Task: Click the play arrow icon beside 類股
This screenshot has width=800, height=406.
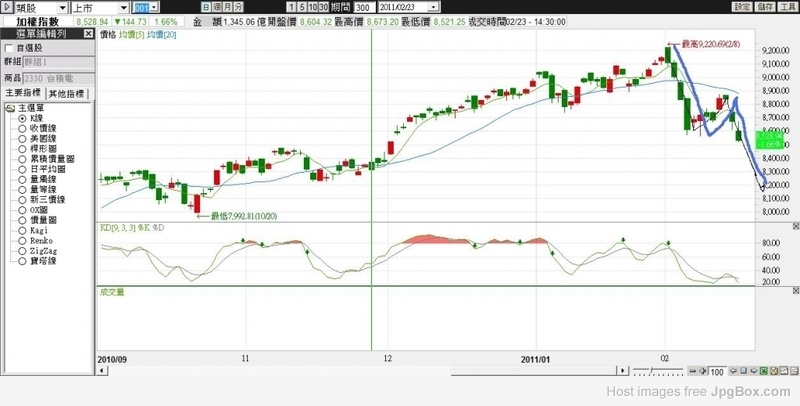Action: 7,6
